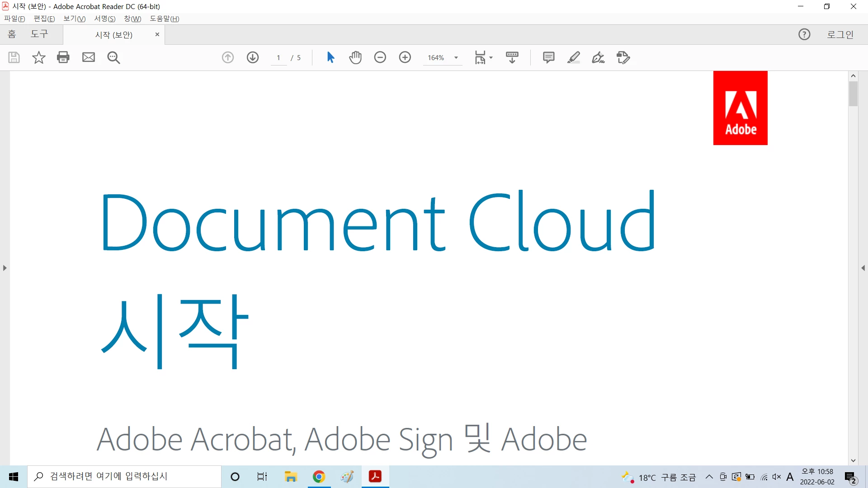Open the Fill & Sign tool
The image size is (868, 488).
click(x=598, y=57)
